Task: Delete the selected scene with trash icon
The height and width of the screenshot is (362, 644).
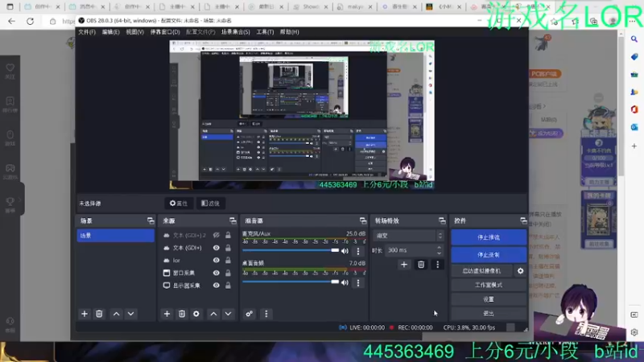Action: 99,314
